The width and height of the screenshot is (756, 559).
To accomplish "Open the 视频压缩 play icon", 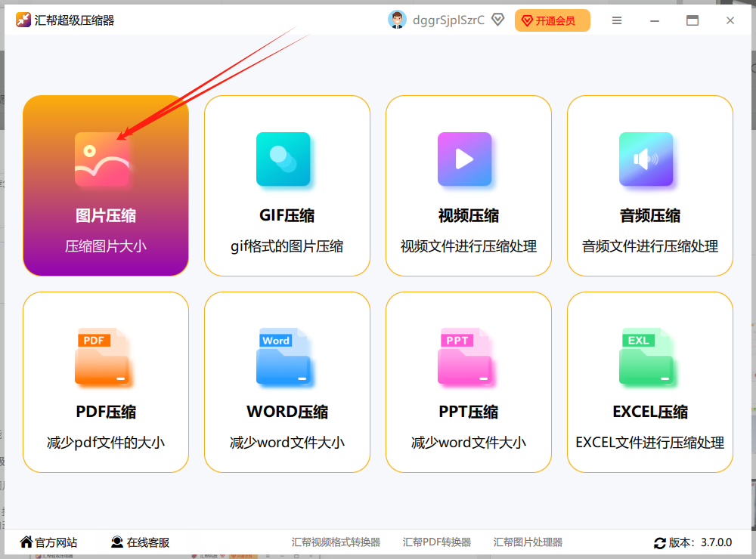I will (x=465, y=159).
